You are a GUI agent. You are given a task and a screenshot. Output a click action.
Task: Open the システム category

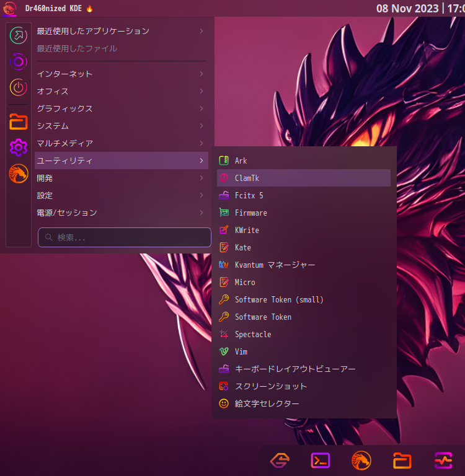(x=122, y=126)
